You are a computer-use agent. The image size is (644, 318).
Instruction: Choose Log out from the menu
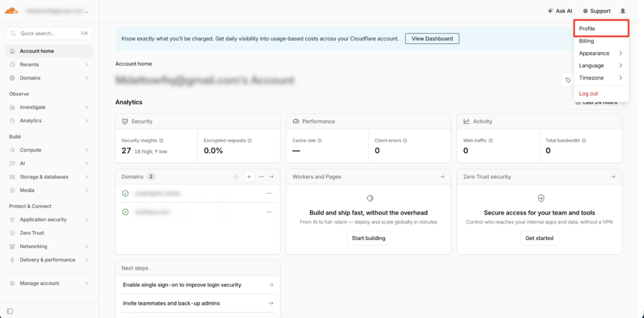pos(601,94)
